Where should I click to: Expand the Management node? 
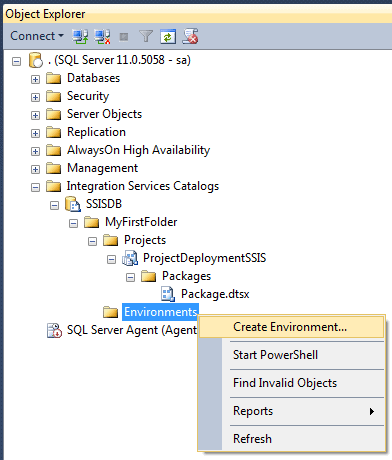[x=35, y=169]
